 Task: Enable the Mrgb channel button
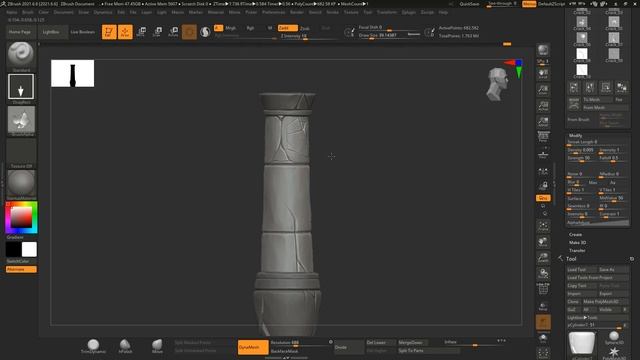click(x=231, y=28)
